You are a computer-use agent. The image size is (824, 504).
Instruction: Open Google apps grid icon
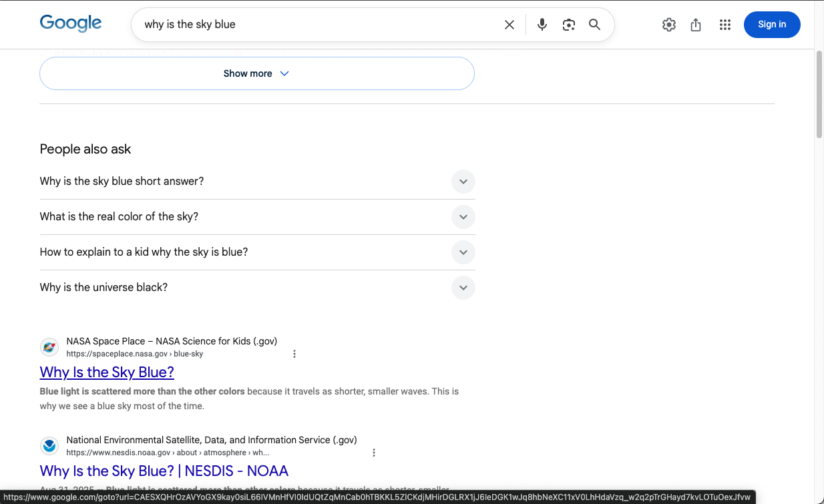click(725, 25)
